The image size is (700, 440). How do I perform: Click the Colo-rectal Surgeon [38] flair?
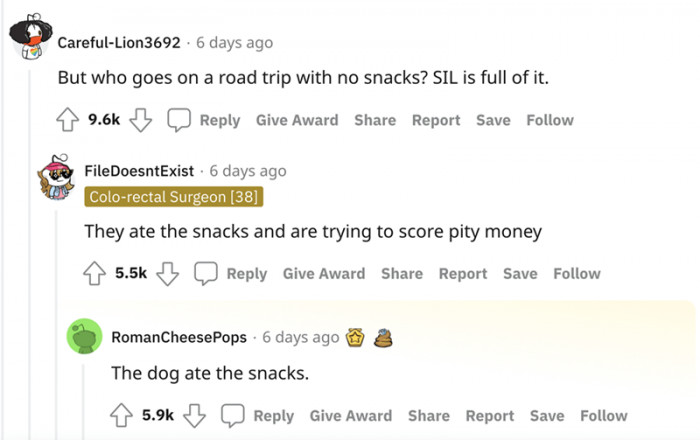[174, 197]
